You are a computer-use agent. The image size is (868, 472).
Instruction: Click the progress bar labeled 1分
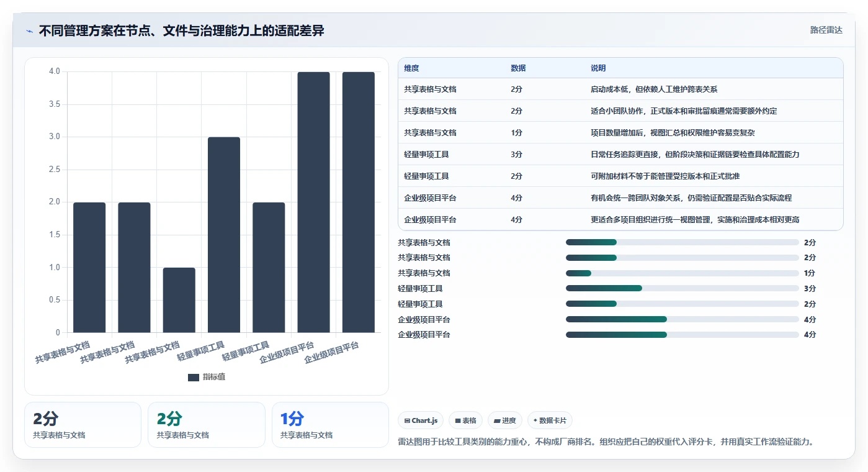[x=682, y=273]
